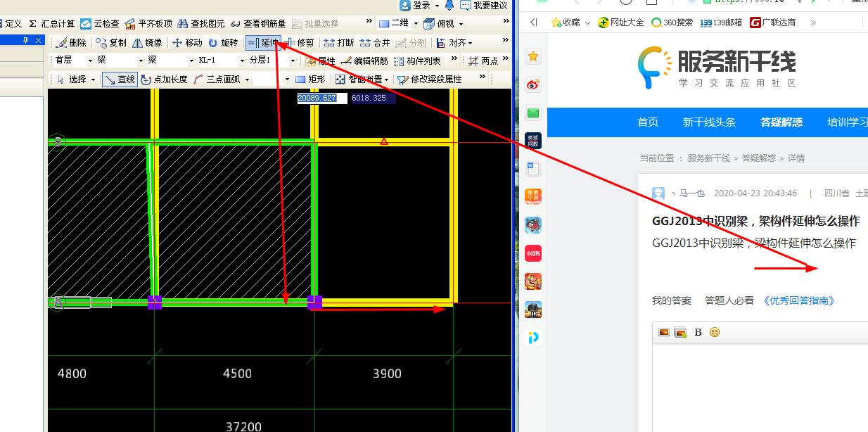Open 编辑钢筋 edit rebar
Viewport: 868px width, 432px height.
point(364,61)
